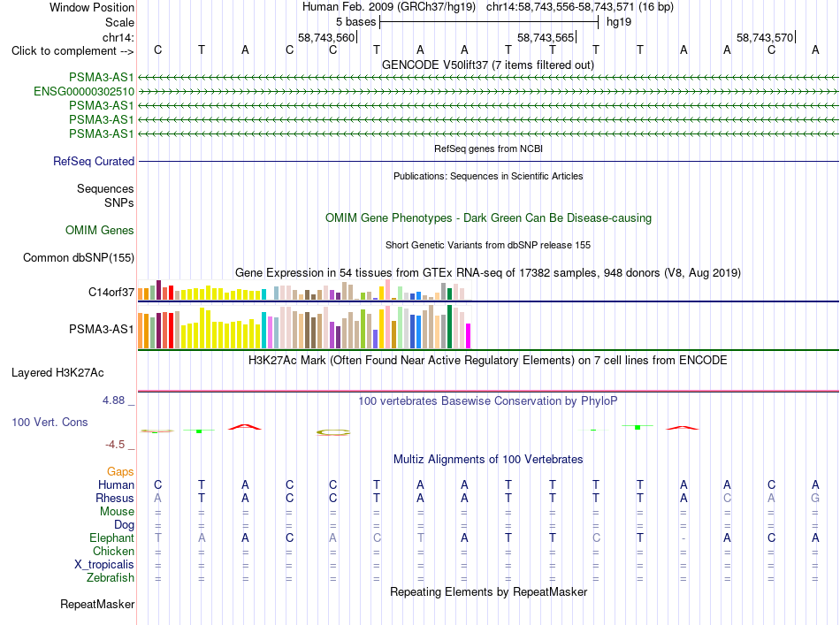This screenshot has height=625, width=840.
Task: Open the H3K27Ac Mark ENCODE track title
Action: point(488,360)
